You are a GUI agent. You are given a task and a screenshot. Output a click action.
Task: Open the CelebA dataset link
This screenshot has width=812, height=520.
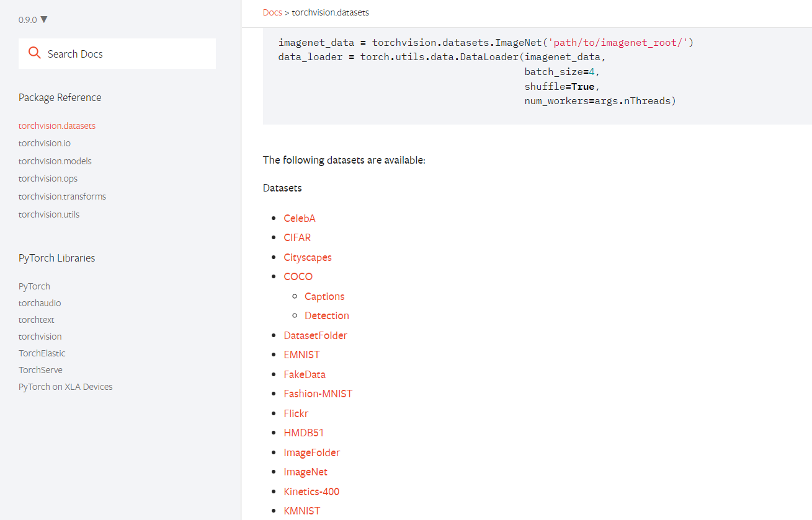point(300,218)
